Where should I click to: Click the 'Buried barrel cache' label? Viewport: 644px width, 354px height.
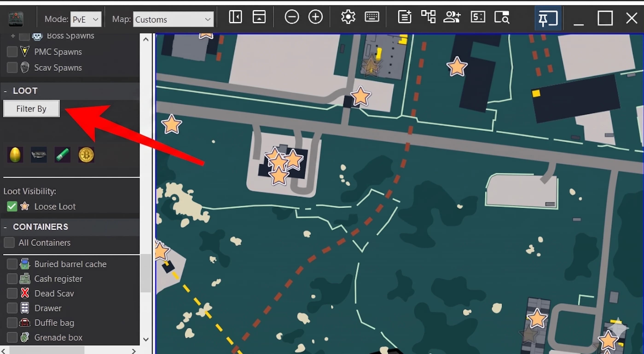[x=70, y=264]
